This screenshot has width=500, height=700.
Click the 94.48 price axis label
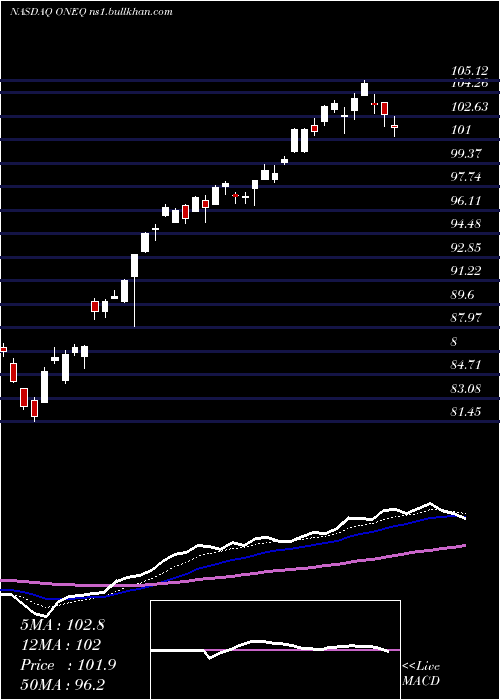(466, 224)
